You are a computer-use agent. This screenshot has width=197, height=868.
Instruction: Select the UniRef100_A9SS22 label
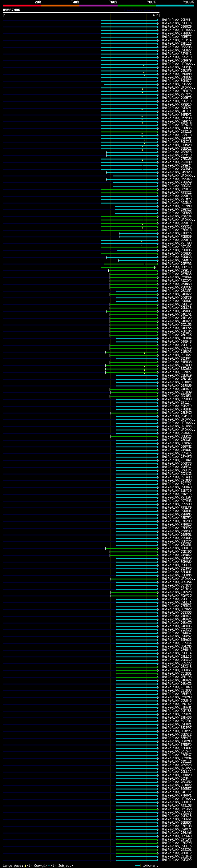point(177,192)
